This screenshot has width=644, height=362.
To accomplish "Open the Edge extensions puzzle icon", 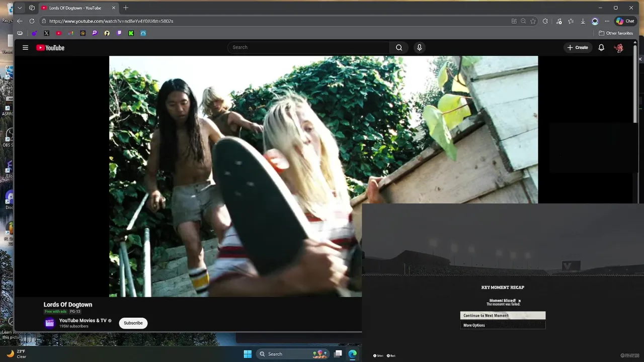I will 545,21.
